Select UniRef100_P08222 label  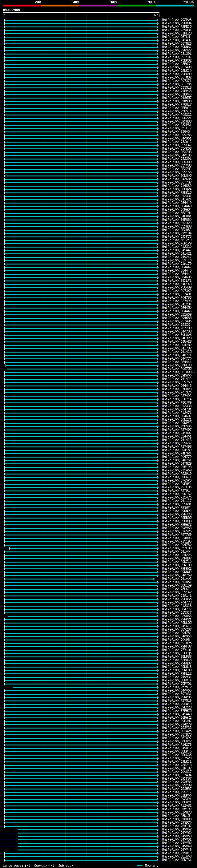(176, 115)
